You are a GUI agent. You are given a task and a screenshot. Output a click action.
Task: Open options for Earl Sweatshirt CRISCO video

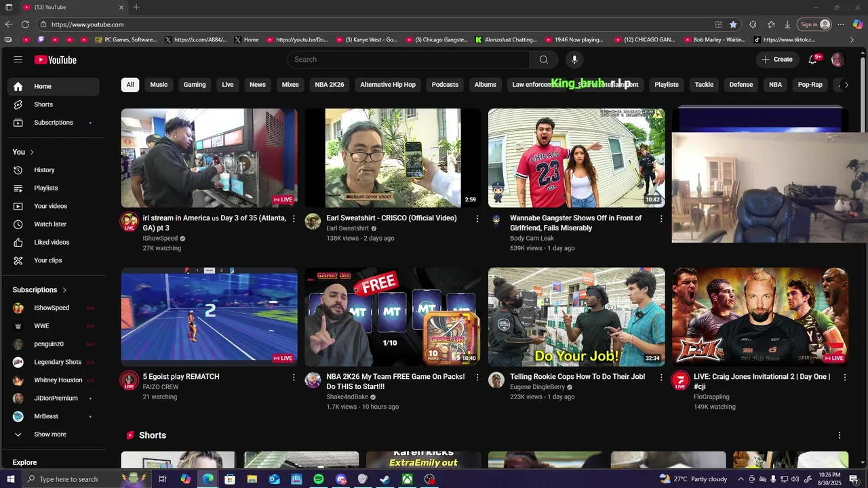(477, 219)
